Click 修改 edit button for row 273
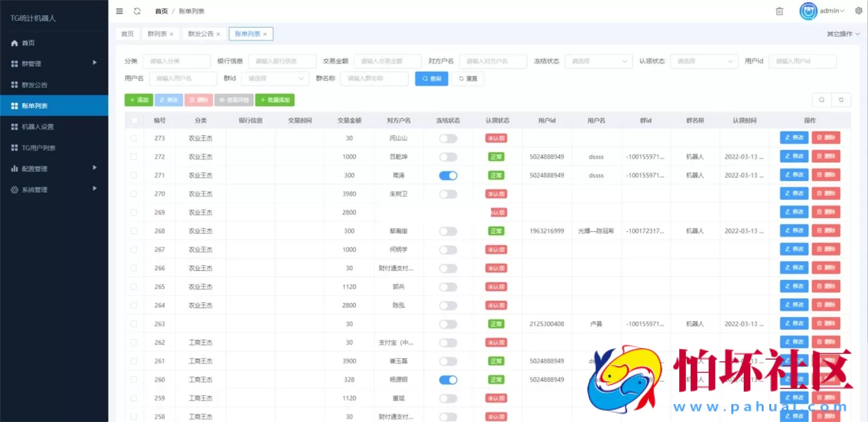Screen dimensions: 868x422 [x=794, y=138]
